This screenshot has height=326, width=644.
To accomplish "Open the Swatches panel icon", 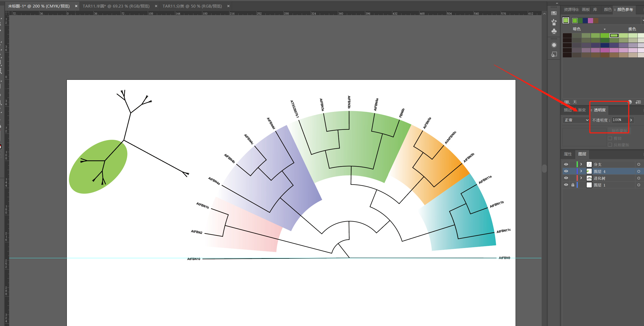I will point(554,13).
